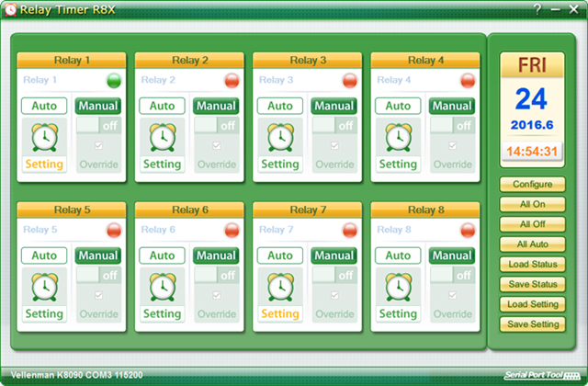The width and height of the screenshot is (588, 386).
Task: Click the red status LED of Relay 8
Action: 468,231
